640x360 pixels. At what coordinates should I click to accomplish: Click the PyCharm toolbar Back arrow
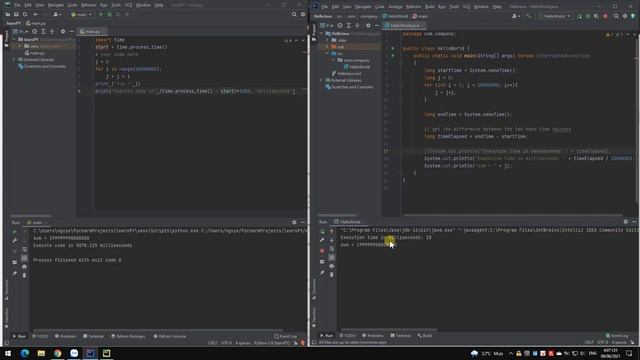click(36, 14)
